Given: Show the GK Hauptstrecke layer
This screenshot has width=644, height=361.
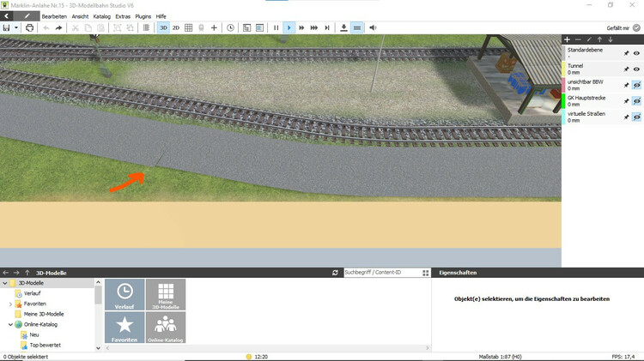Looking at the screenshot, I should tap(637, 101).
